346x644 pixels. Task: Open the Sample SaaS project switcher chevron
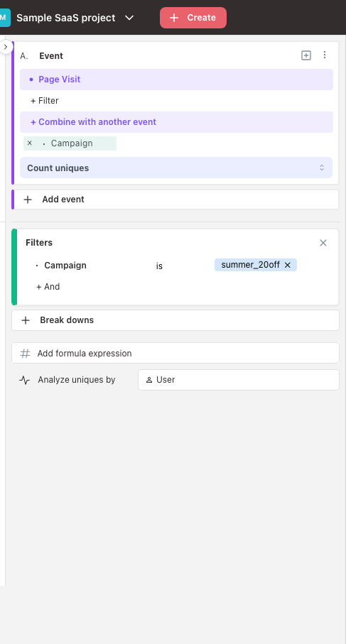click(x=129, y=18)
